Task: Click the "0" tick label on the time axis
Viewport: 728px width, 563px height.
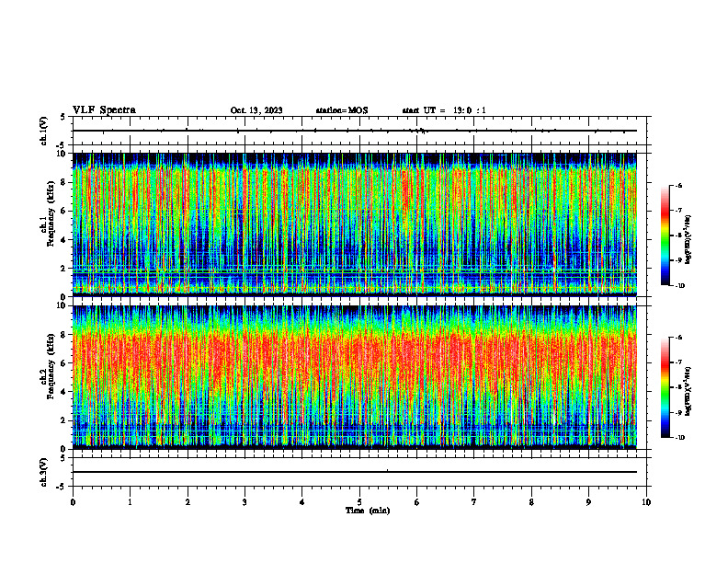Action: 73,502
